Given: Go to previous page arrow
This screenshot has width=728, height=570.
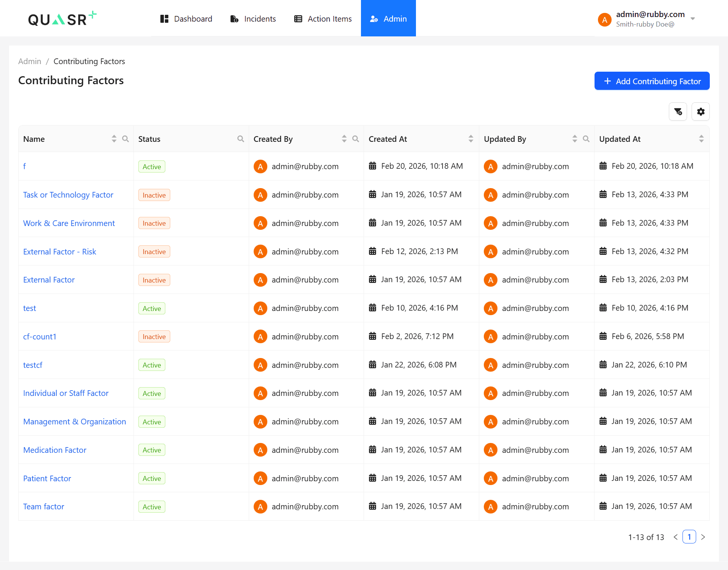Looking at the screenshot, I should pos(676,537).
